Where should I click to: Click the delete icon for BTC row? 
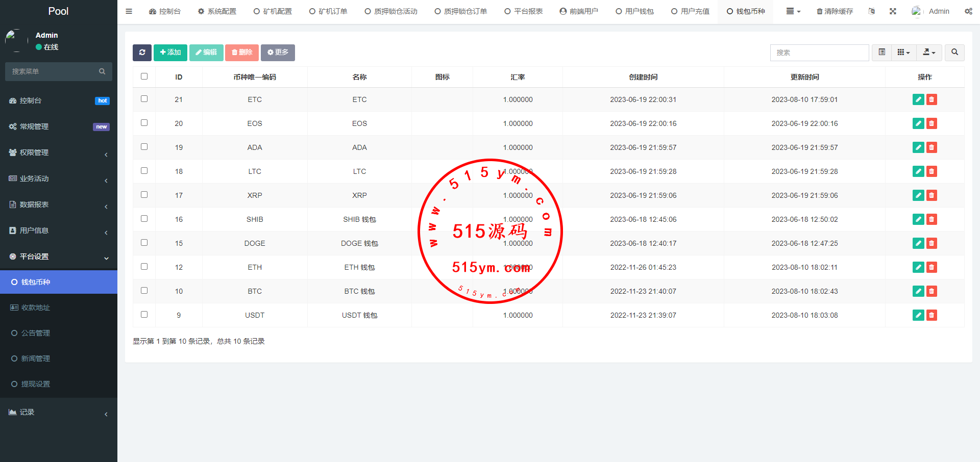[932, 291]
